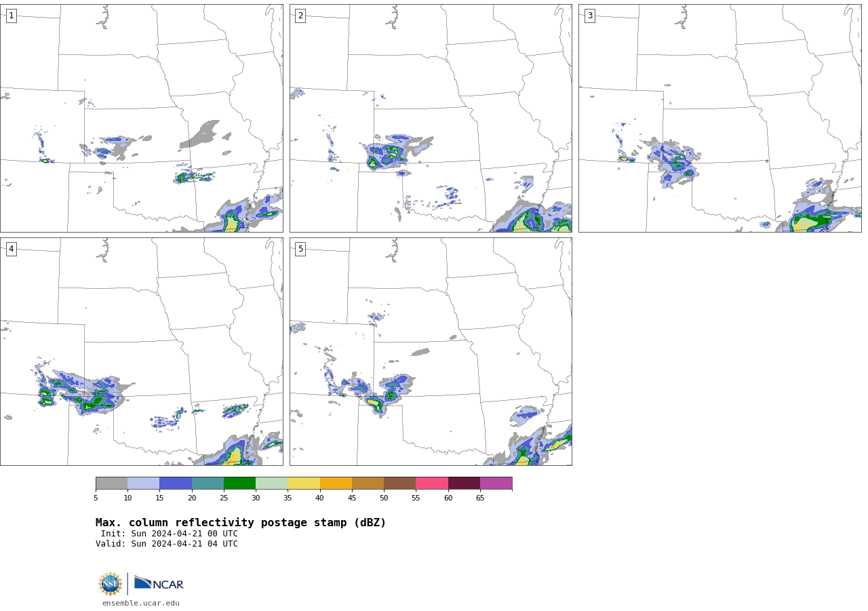The height and width of the screenshot is (611, 868).
Task: Select the pale green 30-35 dBZ swatch
Action: point(271,483)
